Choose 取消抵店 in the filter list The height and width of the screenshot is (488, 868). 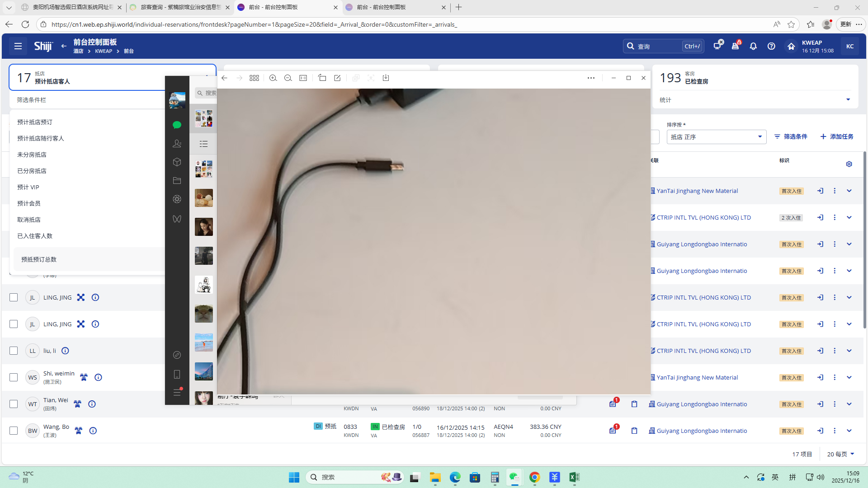[29, 220]
